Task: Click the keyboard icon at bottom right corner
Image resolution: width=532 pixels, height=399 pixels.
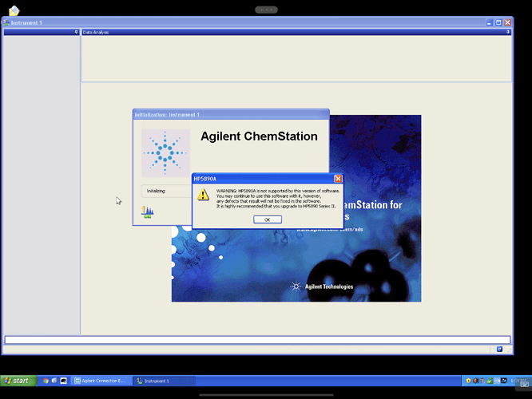Action: [x=524, y=384]
